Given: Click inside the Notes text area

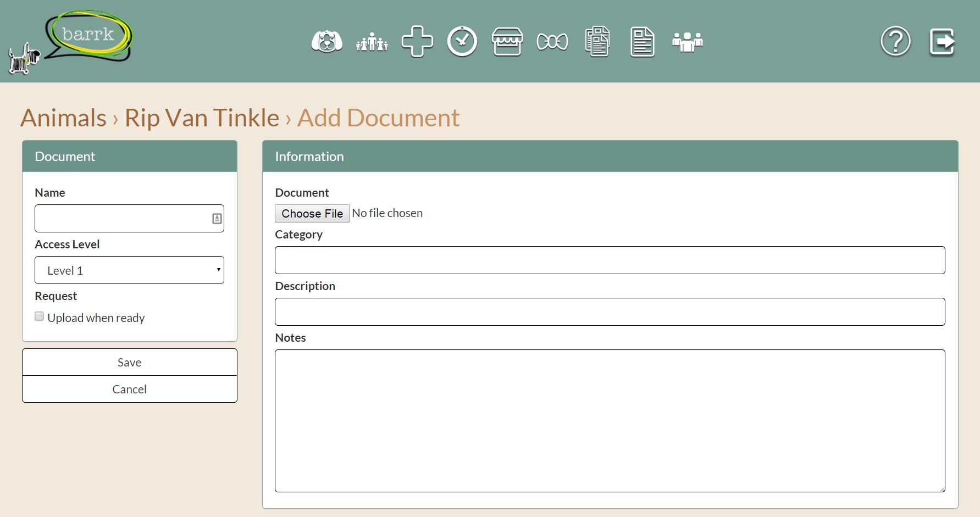Looking at the screenshot, I should click(610, 421).
